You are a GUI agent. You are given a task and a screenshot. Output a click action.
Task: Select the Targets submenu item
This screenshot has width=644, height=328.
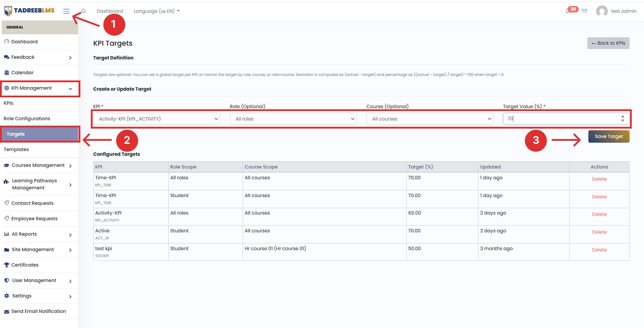click(x=40, y=134)
